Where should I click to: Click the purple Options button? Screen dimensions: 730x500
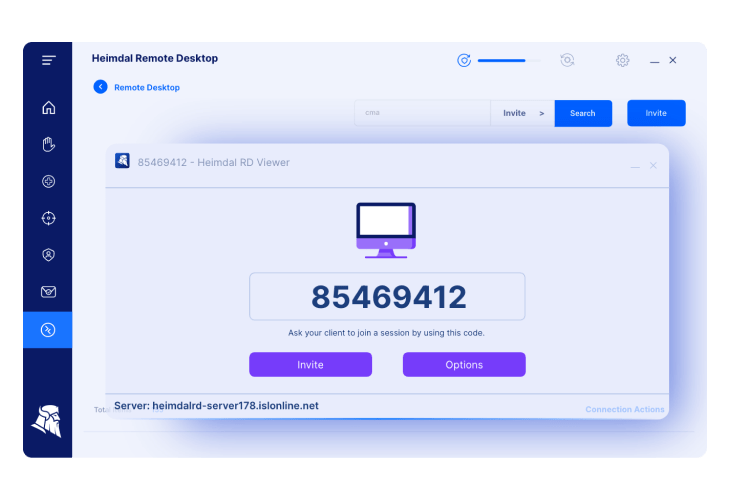pos(464,365)
